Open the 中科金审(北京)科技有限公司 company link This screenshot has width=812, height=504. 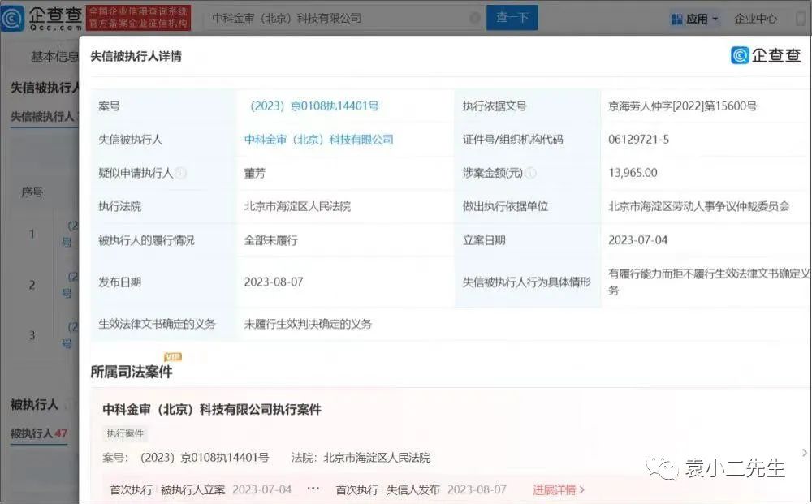click(319, 140)
